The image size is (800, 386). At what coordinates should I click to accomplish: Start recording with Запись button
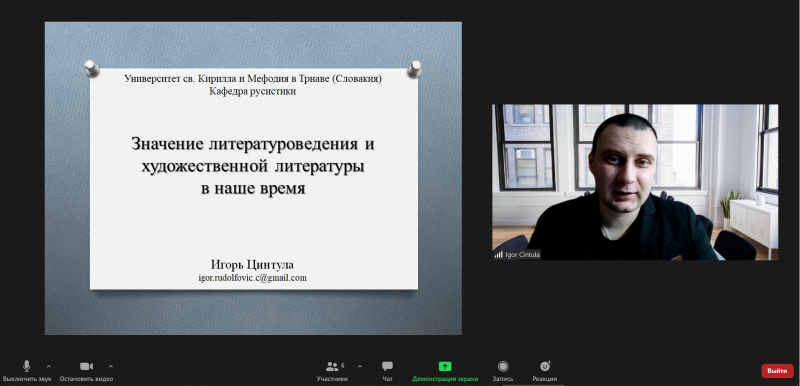click(x=503, y=371)
